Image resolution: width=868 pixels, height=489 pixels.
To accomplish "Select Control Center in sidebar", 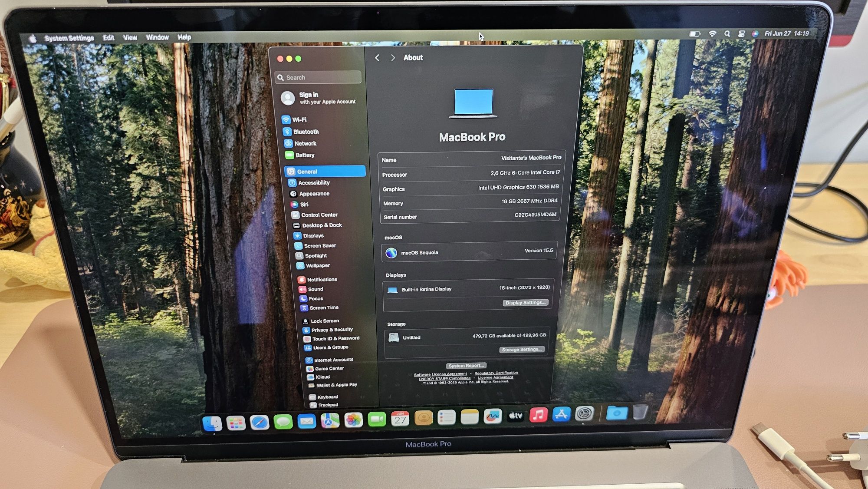I will point(315,215).
